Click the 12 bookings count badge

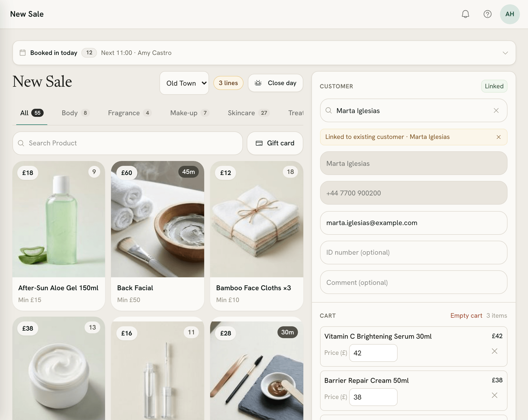coord(89,52)
